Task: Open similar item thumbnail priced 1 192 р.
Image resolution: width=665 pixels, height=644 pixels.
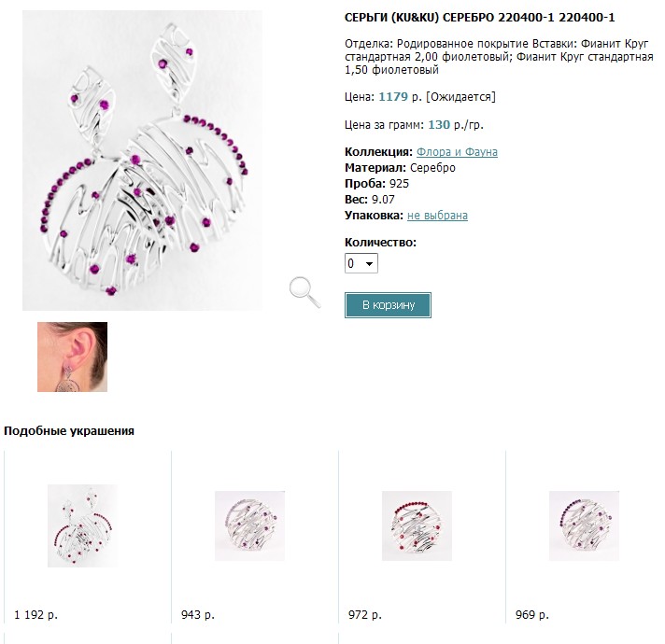Action: point(82,525)
